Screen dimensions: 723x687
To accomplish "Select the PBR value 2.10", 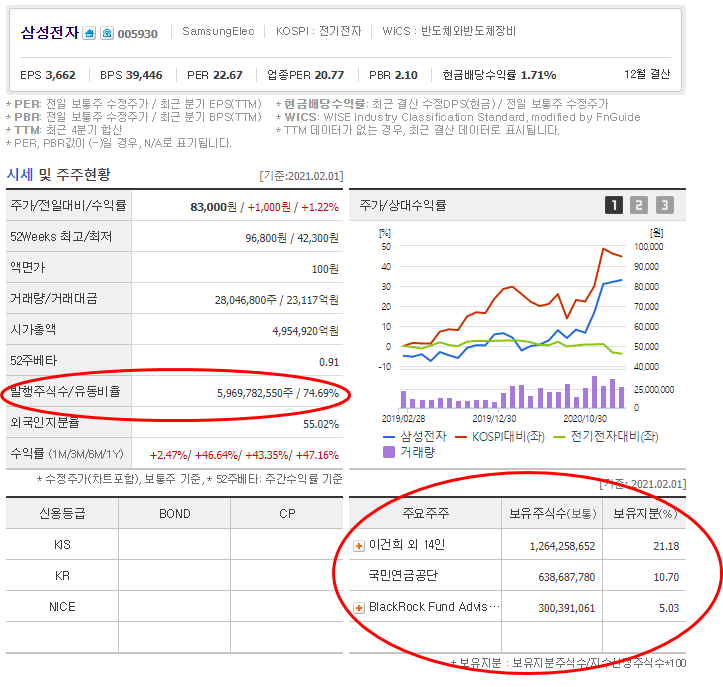I will [406, 75].
